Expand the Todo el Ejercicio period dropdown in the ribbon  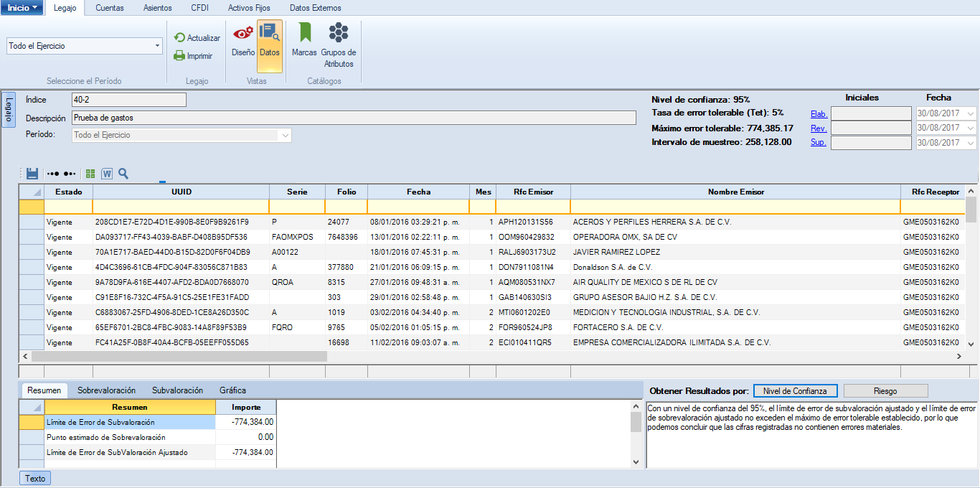pos(157,46)
